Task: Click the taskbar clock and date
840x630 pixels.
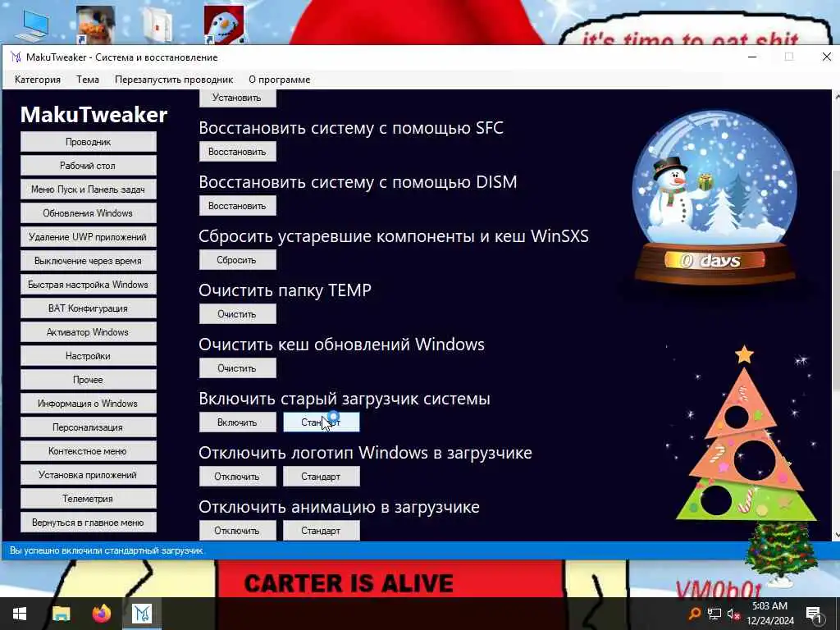Action: click(769, 614)
